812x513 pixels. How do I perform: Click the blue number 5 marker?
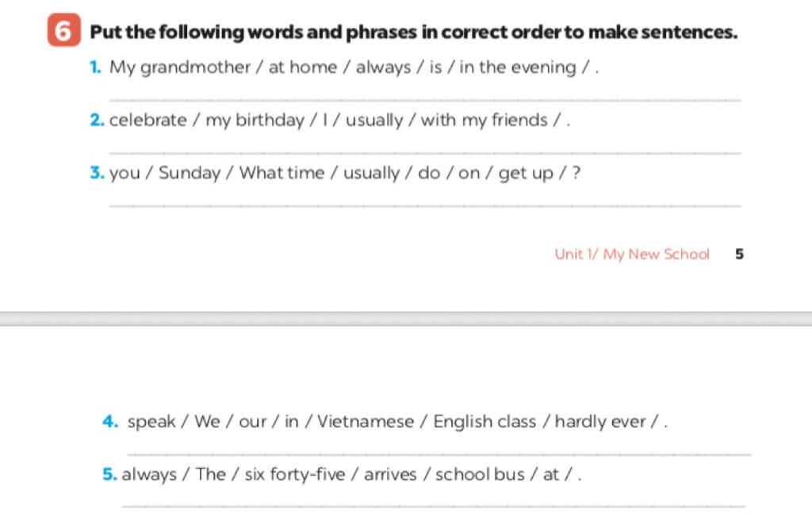[x=110, y=475]
